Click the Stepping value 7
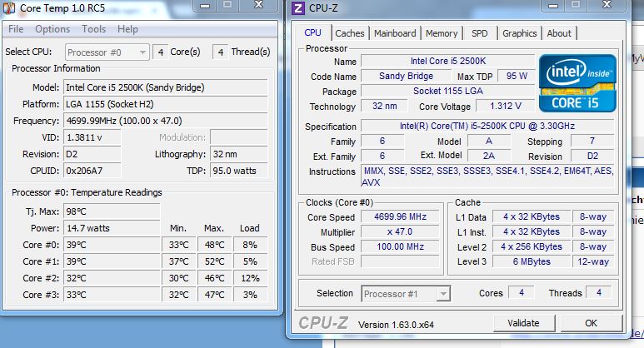The image size is (644, 348). tap(592, 142)
